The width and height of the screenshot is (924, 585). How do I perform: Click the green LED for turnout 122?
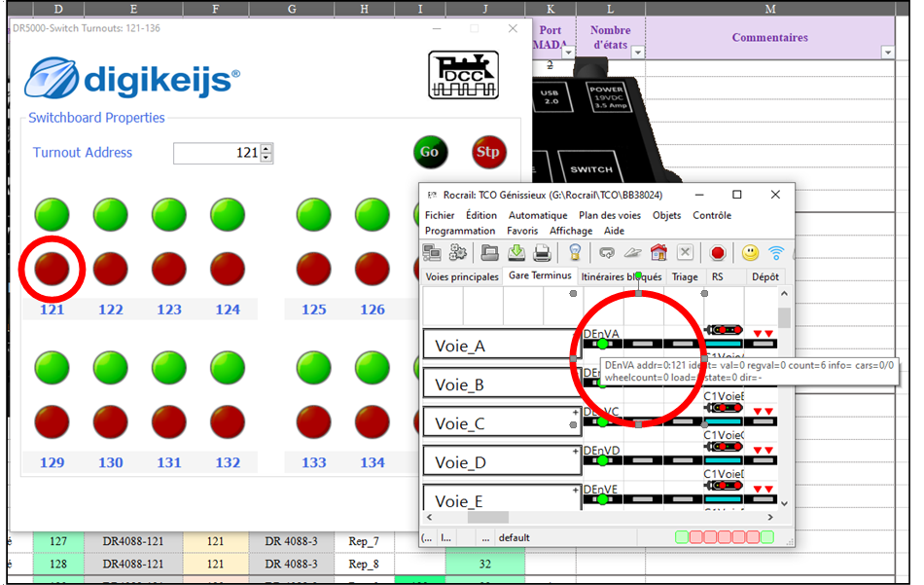[110, 214]
